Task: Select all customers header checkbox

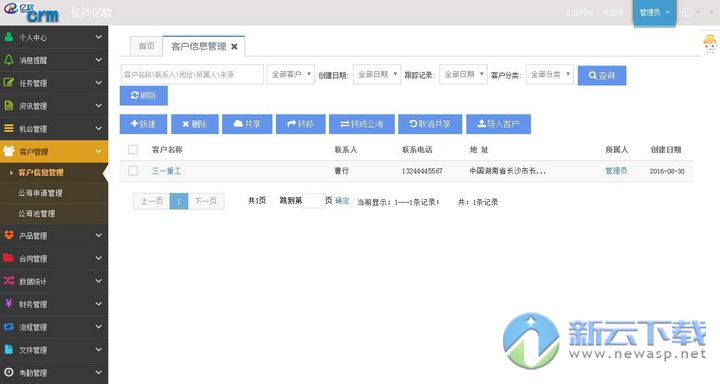Action: point(133,149)
